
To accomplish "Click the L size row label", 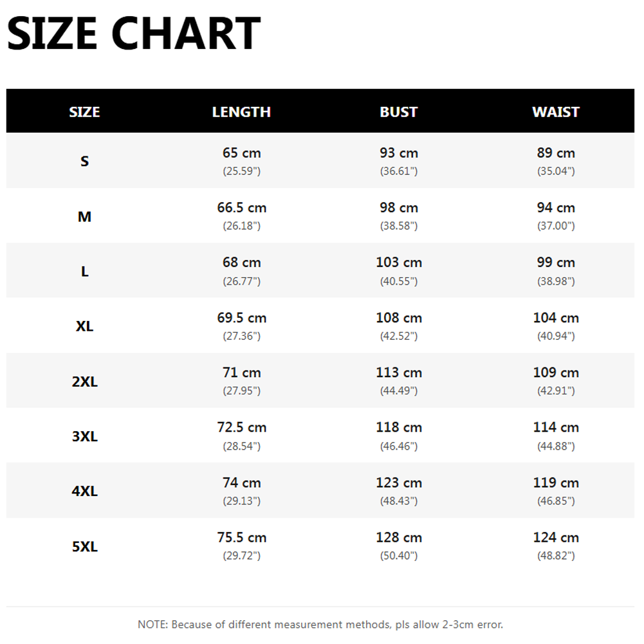I will [85, 271].
